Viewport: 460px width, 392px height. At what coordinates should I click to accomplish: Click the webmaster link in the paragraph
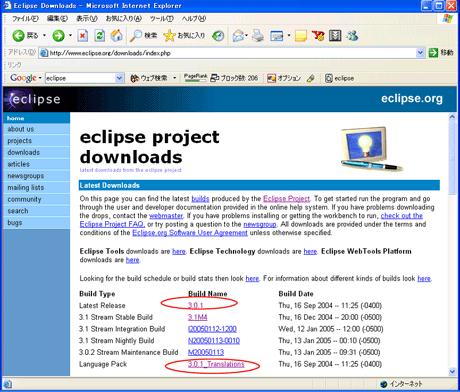pos(166,216)
